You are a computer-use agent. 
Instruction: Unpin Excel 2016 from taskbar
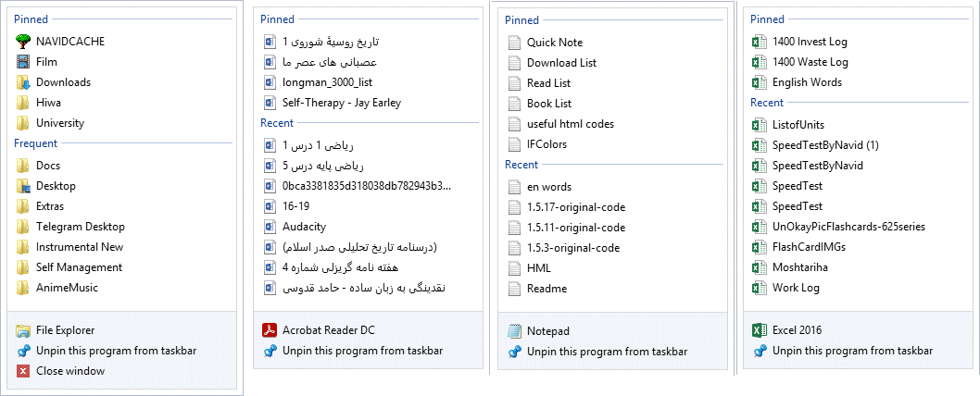[852, 351]
